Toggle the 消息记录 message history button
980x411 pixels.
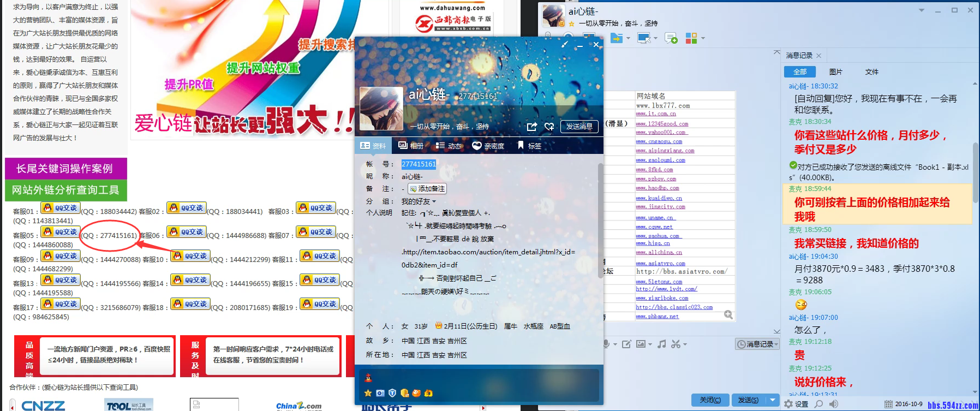coord(757,344)
